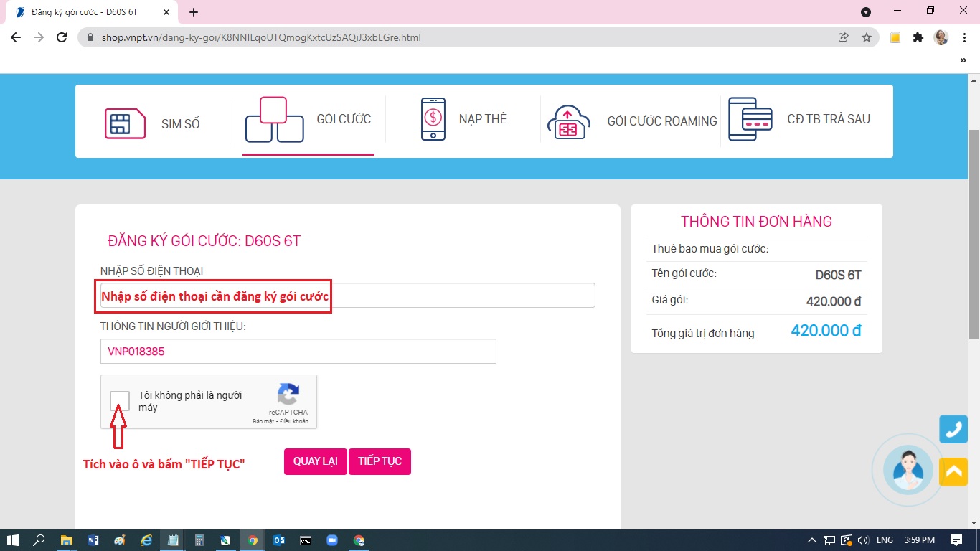This screenshot has width=980, height=551.
Task: Open the Chrome three-dot menu
Action: pyautogui.click(x=963, y=37)
